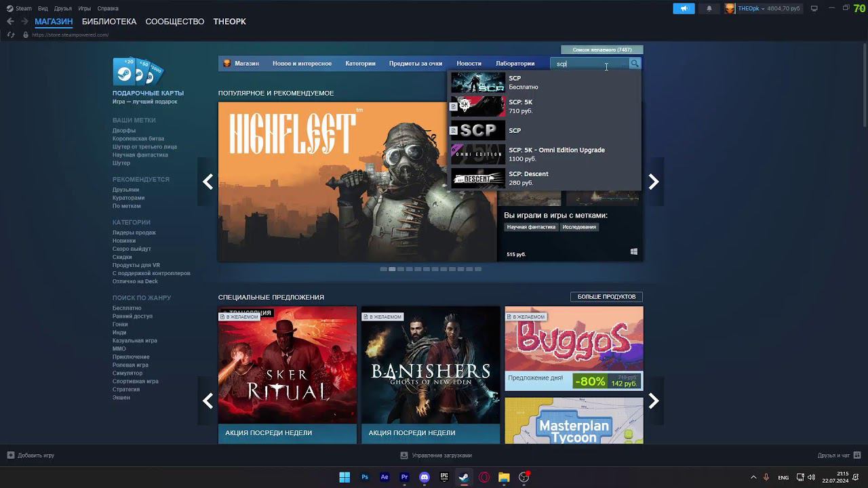This screenshot has height=488, width=868.
Task: Open Opera browser from the taskbar
Action: coord(484,477)
